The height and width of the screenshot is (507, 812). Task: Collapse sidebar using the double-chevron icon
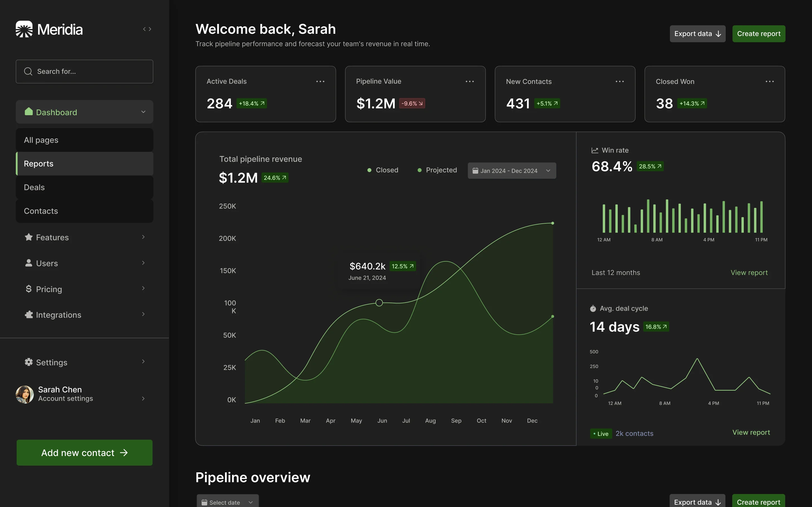(x=147, y=29)
